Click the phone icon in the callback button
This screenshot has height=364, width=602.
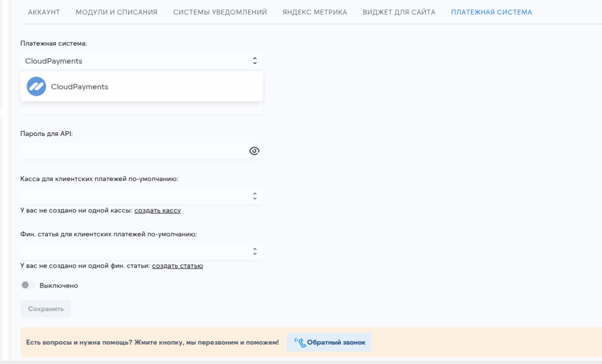point(300,342)
